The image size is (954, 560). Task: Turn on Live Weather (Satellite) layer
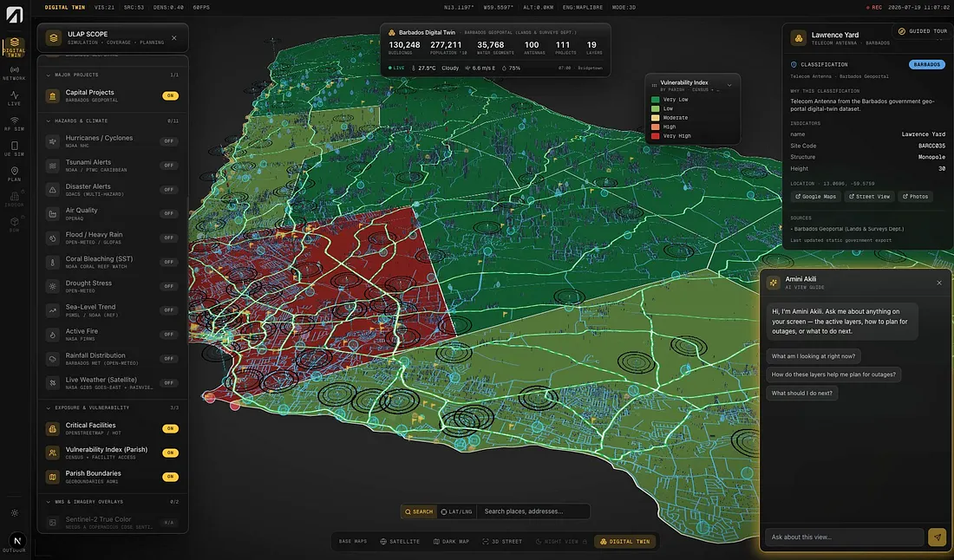169,383
